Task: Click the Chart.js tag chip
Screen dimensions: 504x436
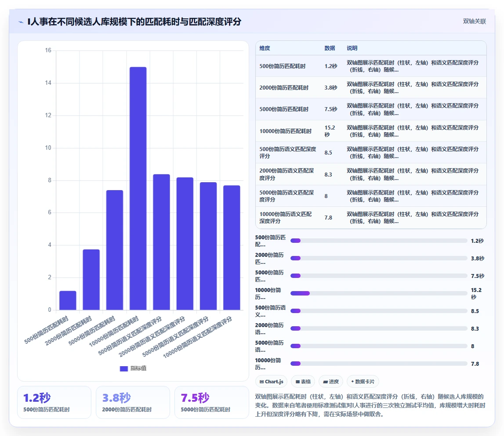Action: pos(271,382)
